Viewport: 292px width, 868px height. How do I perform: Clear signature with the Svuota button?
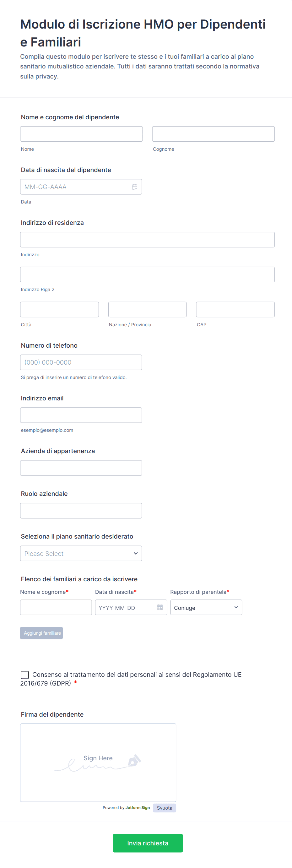[x=164, y=808]
